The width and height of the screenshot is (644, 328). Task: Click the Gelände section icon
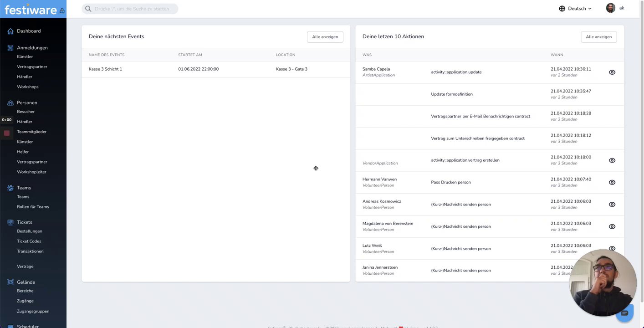click(10, 282)
